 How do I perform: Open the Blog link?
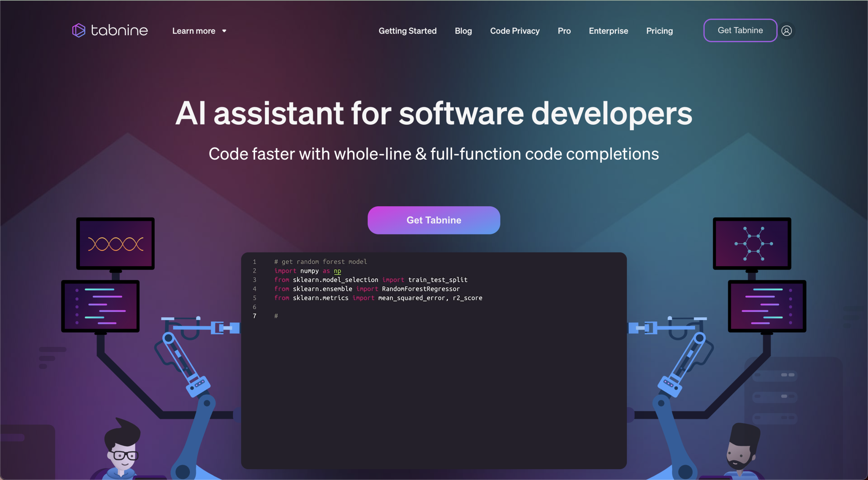pos(463,31)
